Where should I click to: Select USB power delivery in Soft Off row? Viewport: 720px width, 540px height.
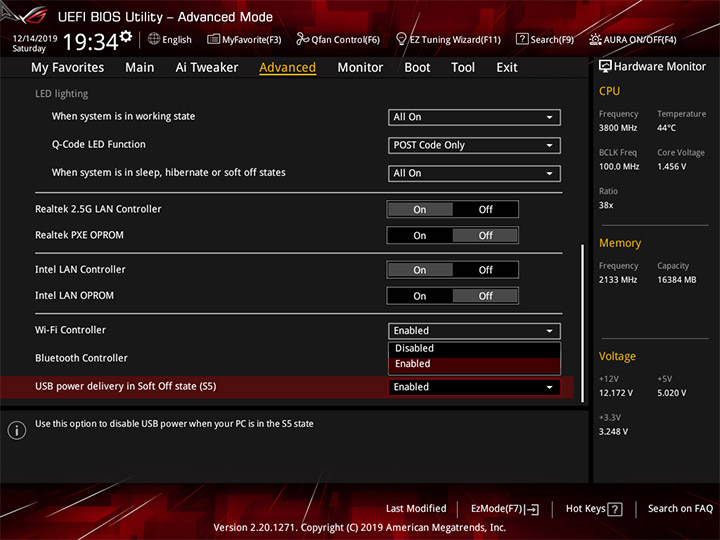[x=287, y=387]
